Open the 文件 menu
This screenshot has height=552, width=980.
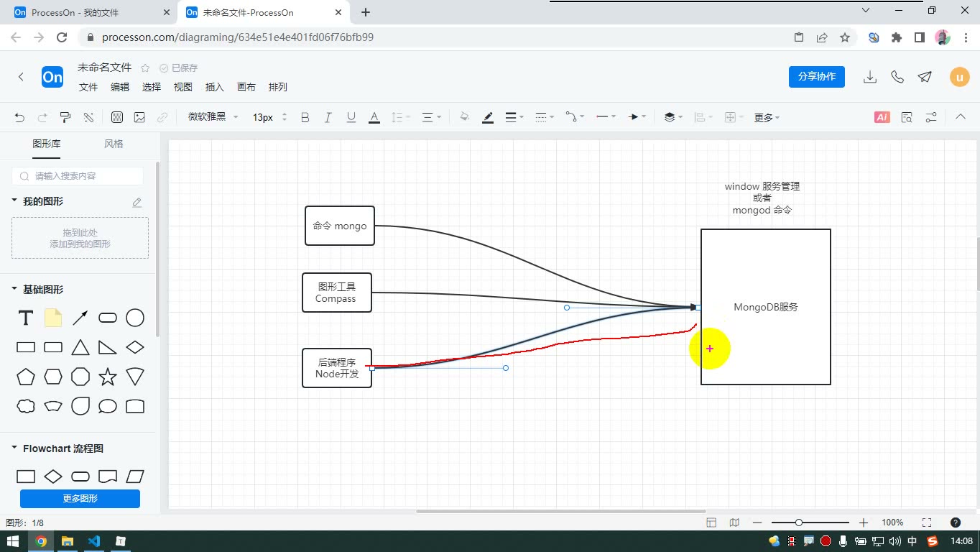(88, 87)
